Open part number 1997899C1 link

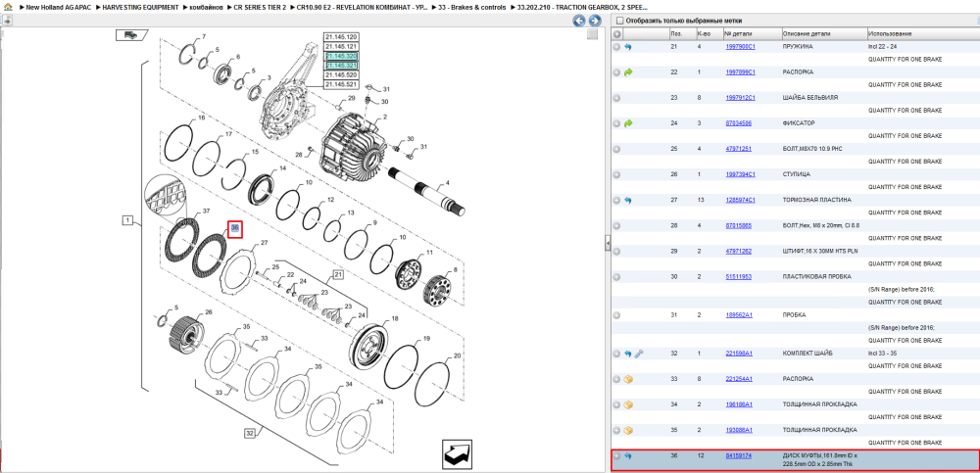click(740, 72)
